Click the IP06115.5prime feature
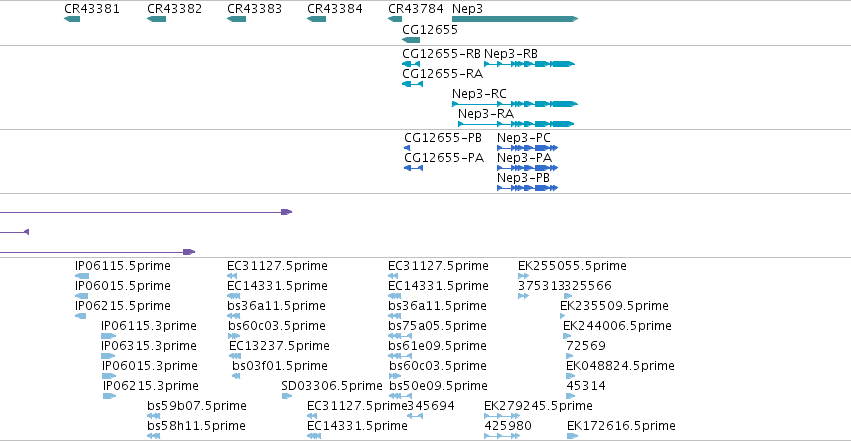Screen dimensions: 851x441 tap(82, 276)
